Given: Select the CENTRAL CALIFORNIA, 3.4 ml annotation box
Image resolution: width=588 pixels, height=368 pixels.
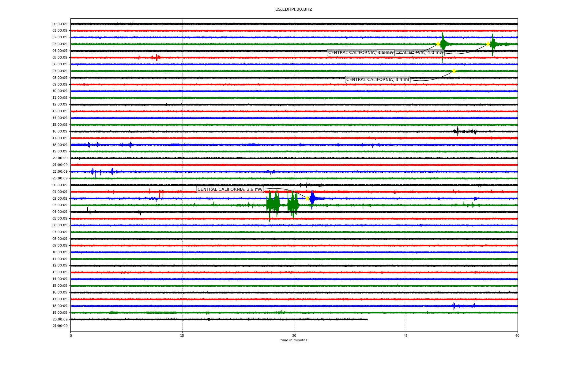Looking at the screenshot, I should (377, 80).
